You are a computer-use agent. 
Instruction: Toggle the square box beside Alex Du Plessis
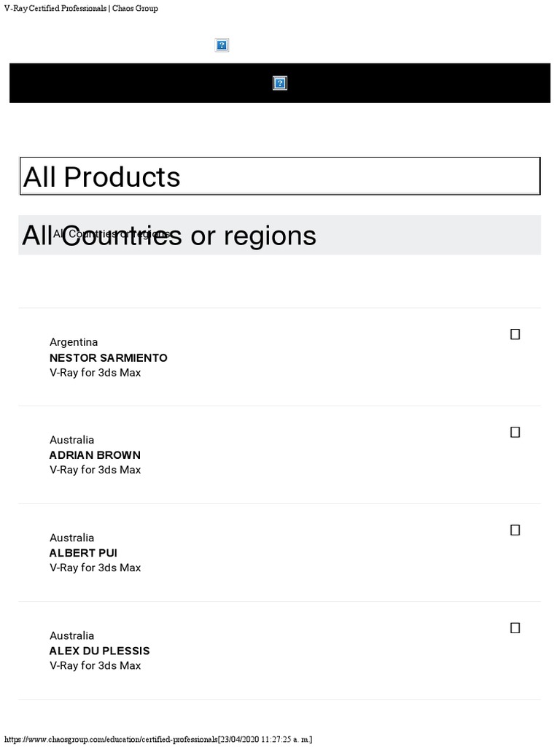pyautogui.click(x=515, y=627)
